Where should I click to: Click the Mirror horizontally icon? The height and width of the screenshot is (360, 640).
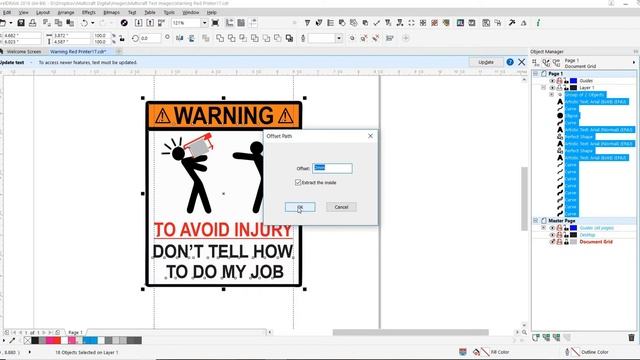click(180, 38)
